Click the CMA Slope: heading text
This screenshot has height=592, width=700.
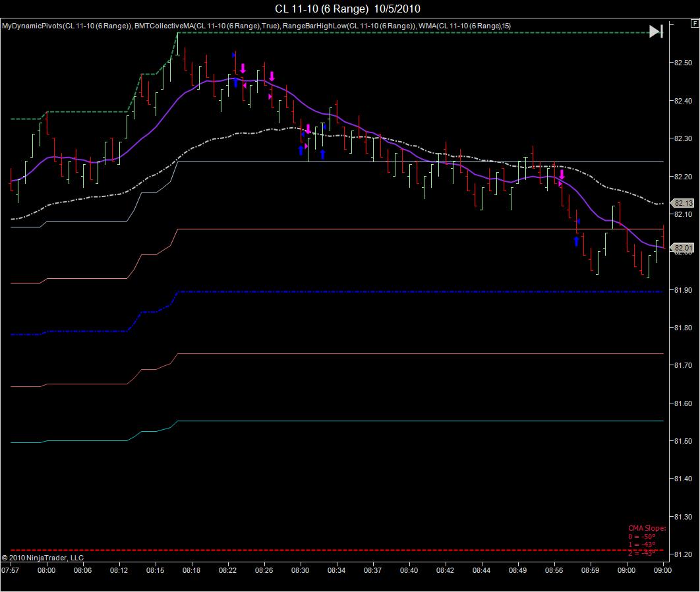pyautogui.click(x=647, y=528)
